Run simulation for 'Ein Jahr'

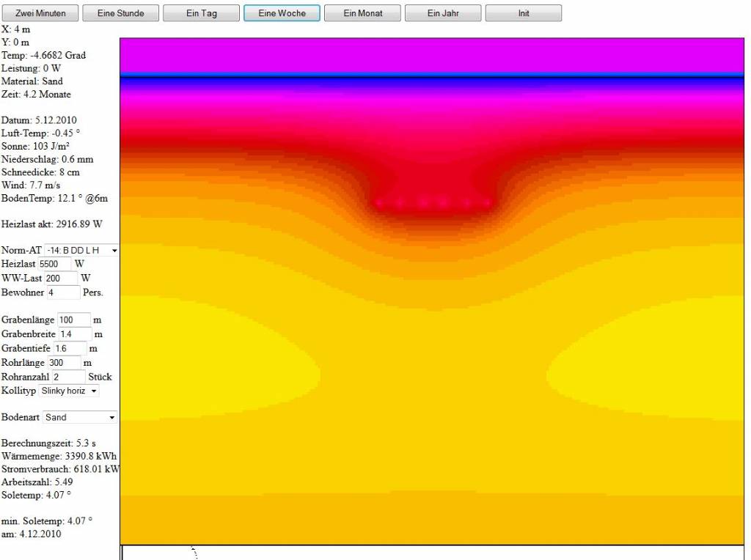coord(443,13)
